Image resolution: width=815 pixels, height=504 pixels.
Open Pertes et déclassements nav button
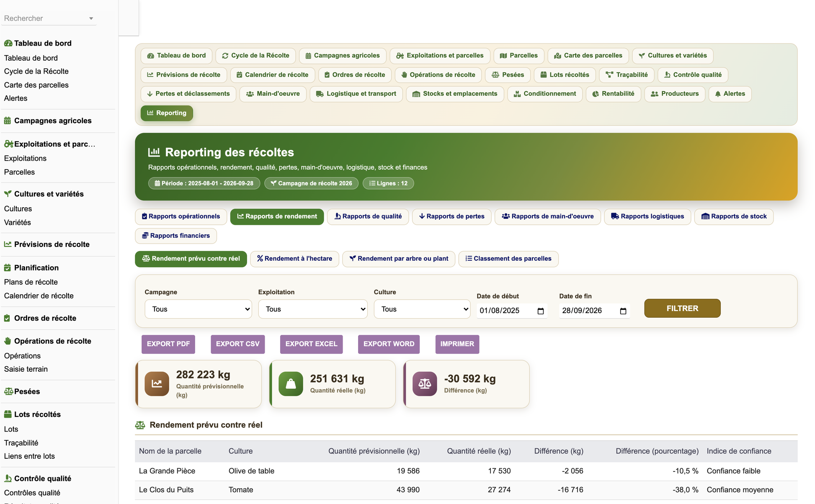tap(188, 94)
